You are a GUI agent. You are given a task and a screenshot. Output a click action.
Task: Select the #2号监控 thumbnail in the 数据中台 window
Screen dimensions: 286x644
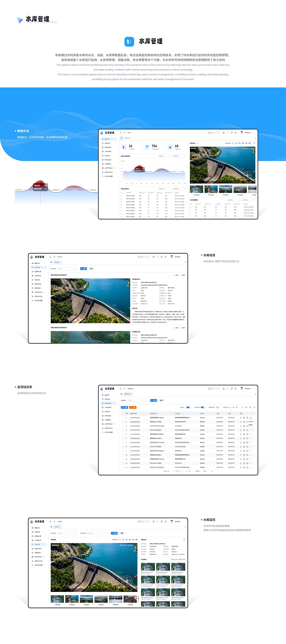click(211, 189)
